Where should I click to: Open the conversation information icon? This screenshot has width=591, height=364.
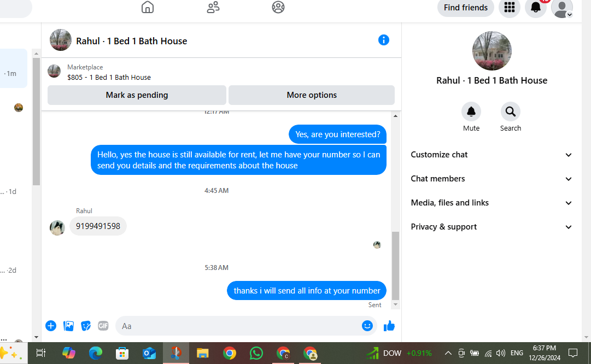pos(383,40)
